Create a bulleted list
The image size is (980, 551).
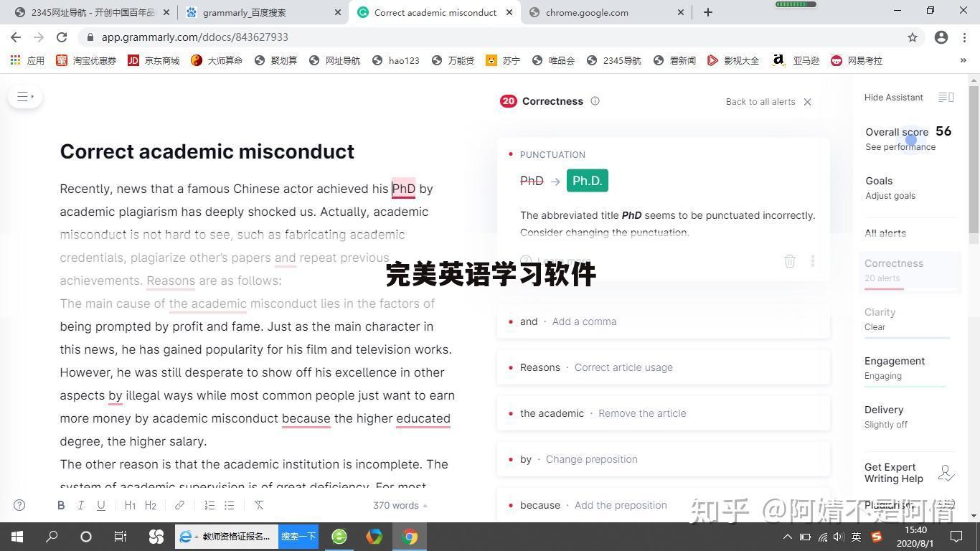[x=230, y=505]
